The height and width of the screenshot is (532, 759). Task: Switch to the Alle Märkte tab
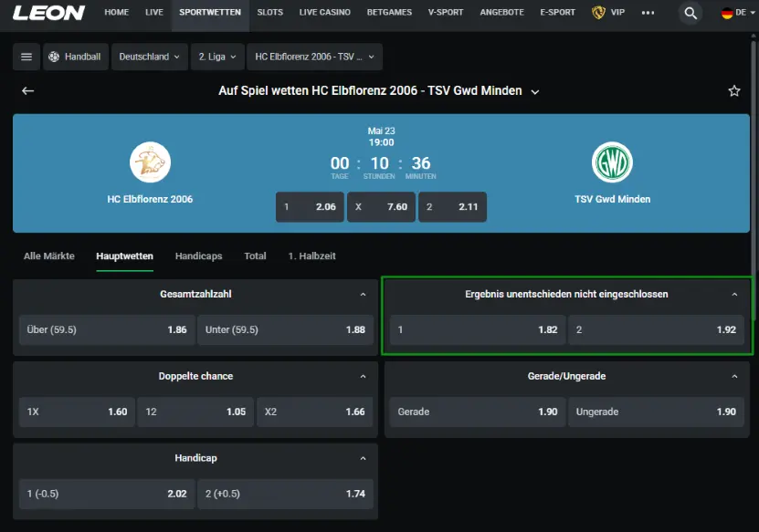[49, 256]
